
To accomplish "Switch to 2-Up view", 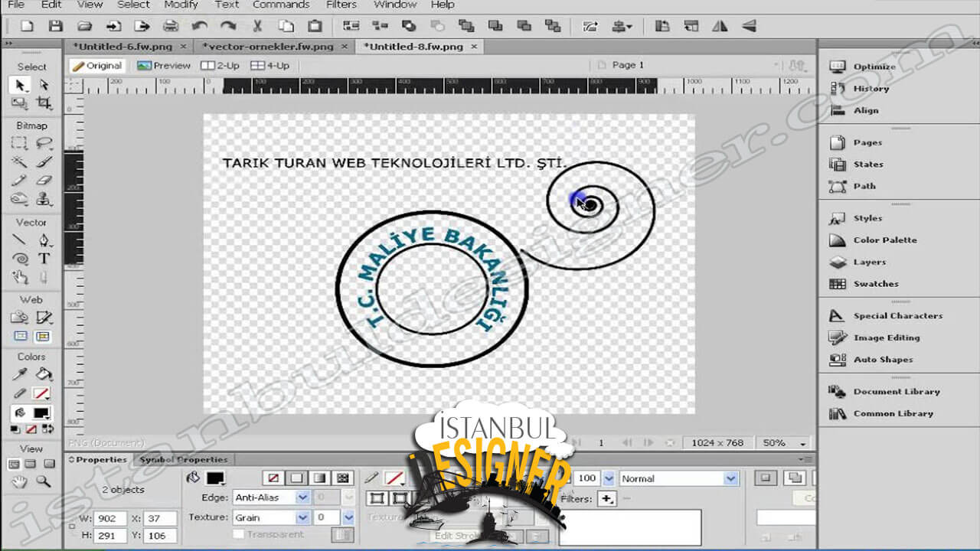I will (220, 66).
